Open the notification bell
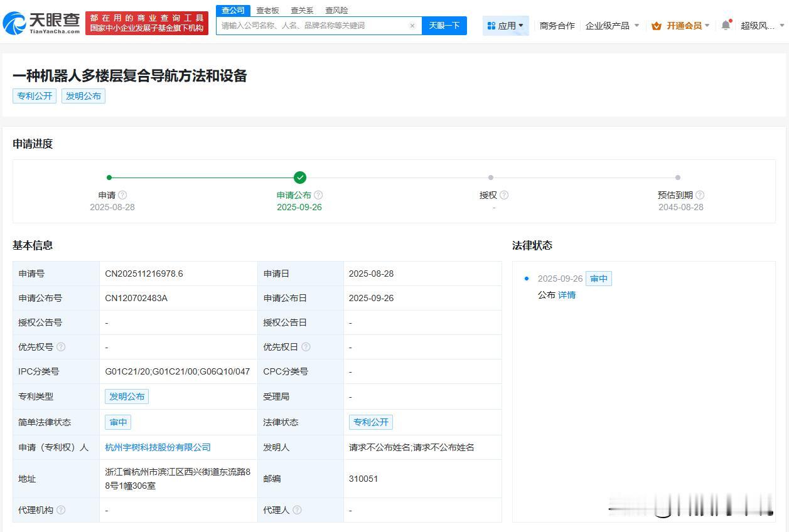Image resolution: width=789 pixels, height=532 pixels. [x=726, y=26]
